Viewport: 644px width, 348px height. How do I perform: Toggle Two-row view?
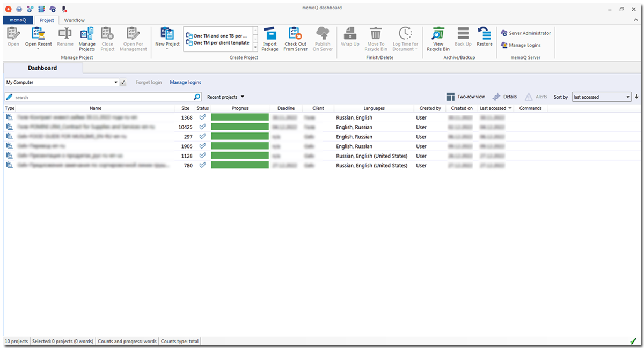click(465, 97)
